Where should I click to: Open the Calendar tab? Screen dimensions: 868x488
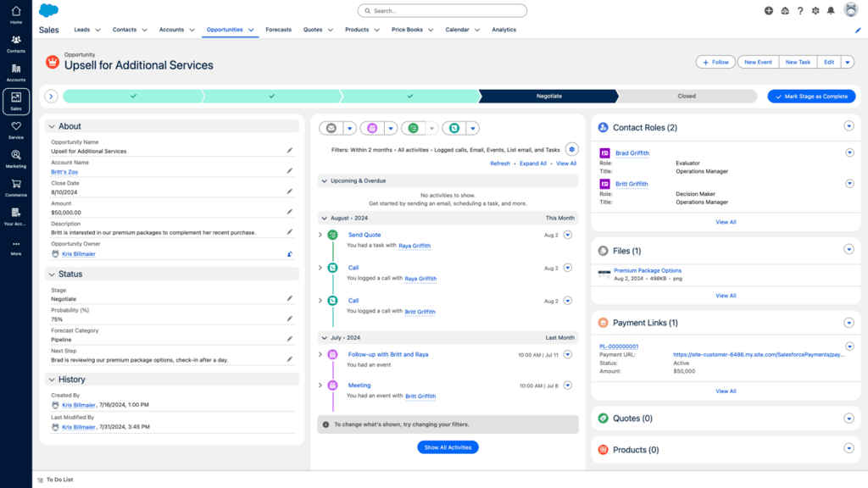point(457,30)
